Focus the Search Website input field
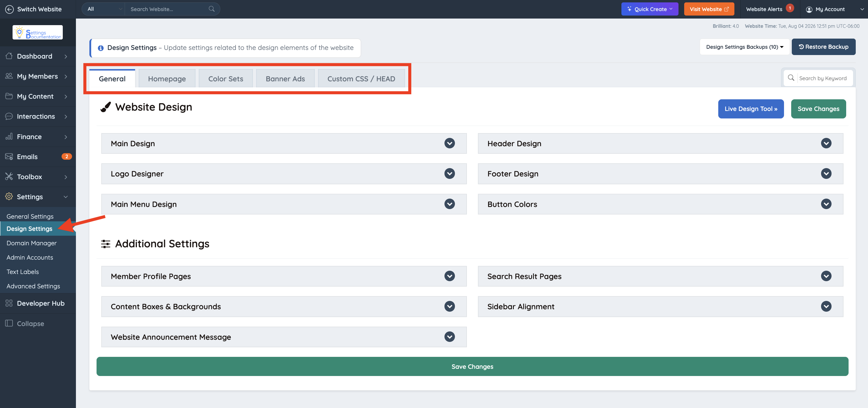The image size is (868, 408). click(x=167, y=9)
